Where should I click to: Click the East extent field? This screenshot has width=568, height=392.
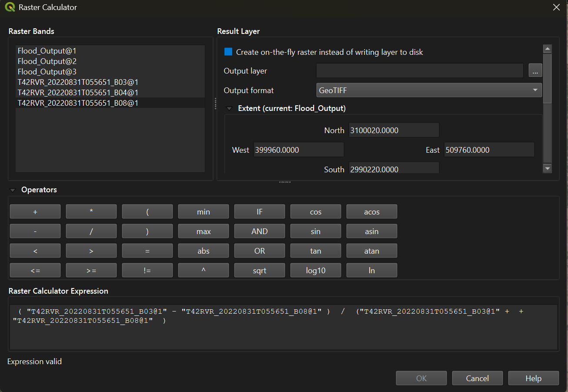[x=489, y=150]
